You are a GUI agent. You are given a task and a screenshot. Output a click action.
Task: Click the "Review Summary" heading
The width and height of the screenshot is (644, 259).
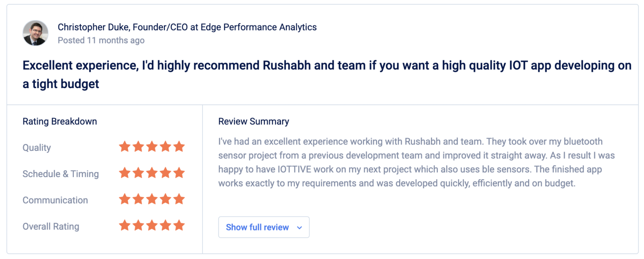(x=254, y=122)
